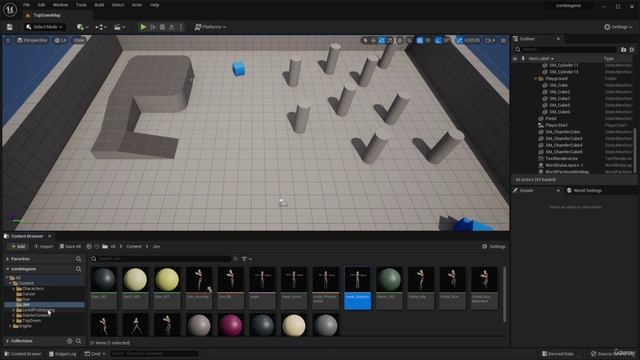Screen dimensions: 640x360
Task: Activate the select objects tool in viewport
Action: click(365, 40)
